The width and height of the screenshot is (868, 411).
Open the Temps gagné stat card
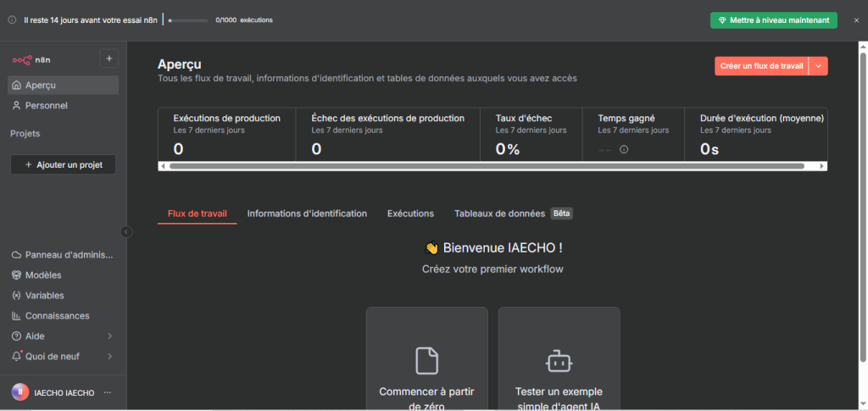pos(633,135)
